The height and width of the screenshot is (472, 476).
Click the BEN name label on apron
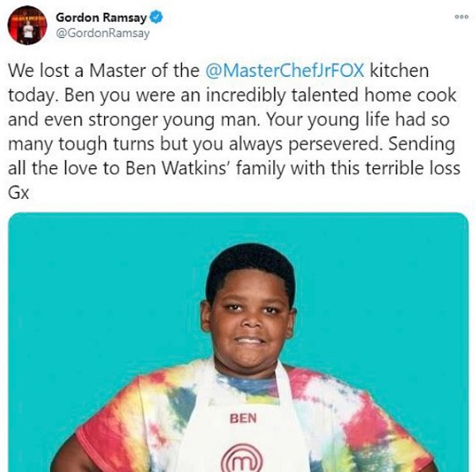pos(243,418)
